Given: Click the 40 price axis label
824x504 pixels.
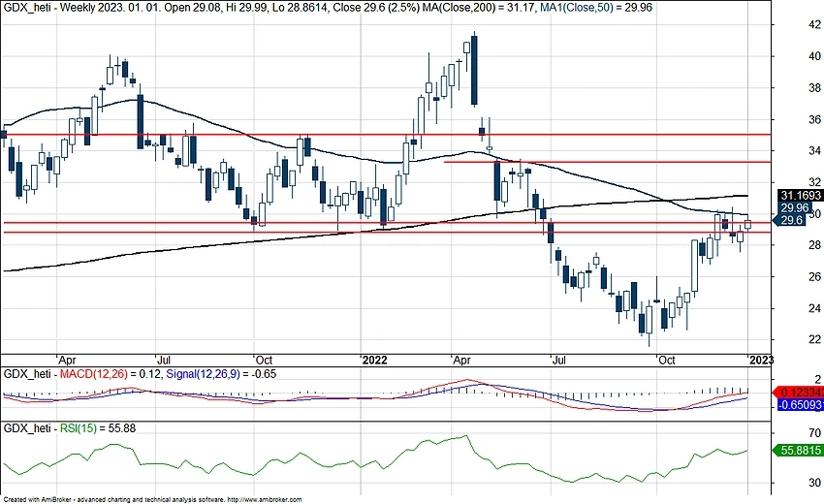Looking at the screenshot, I should coord(814,55).
